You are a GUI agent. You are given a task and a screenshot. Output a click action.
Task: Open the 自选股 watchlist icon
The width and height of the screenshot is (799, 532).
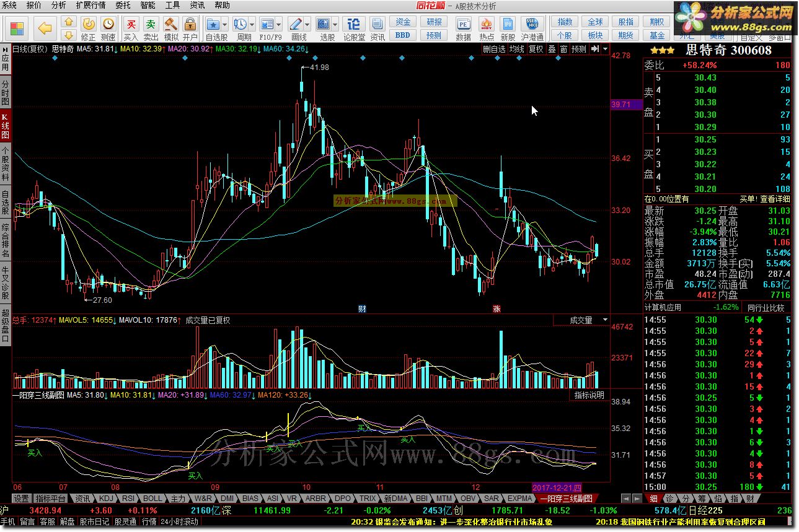click(x=213, y=25)
